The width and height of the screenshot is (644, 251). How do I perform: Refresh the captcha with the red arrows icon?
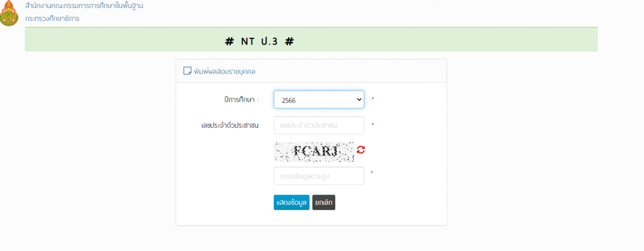tap(361, 150)
